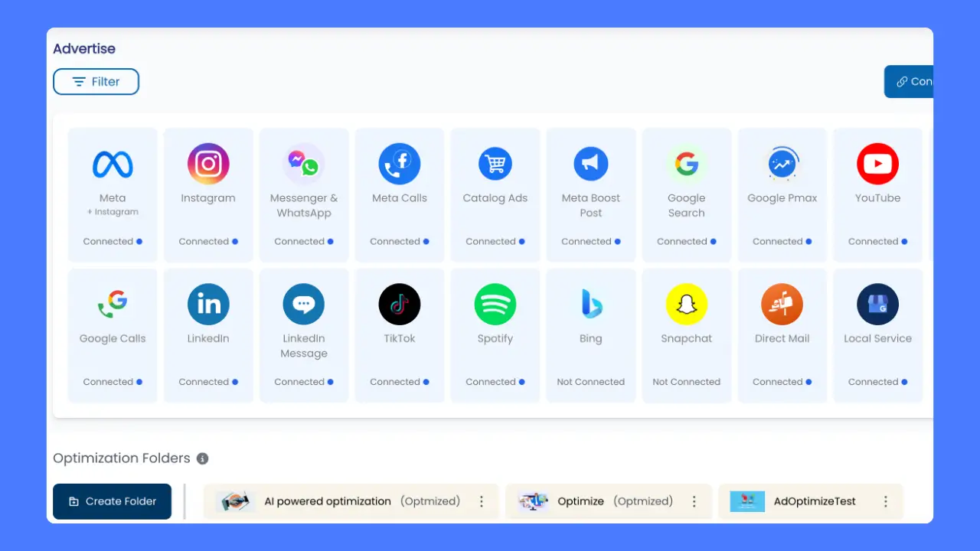
Task: Click Snapchat's "Not Connected" status
Action: 687,382
